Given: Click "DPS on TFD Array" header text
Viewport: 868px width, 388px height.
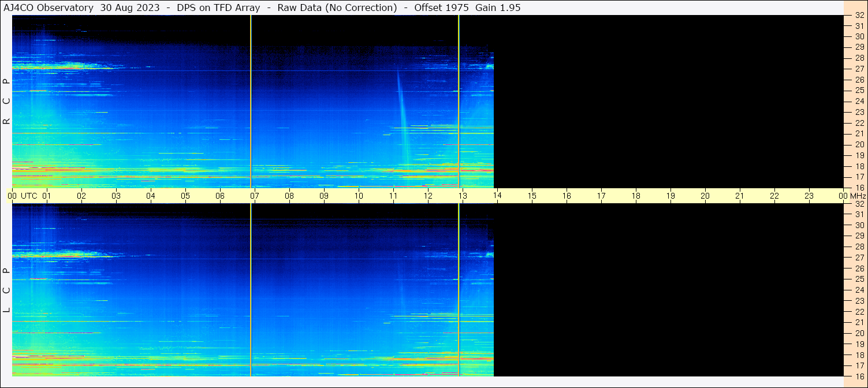Looking at the screenshot, I should click(x=218, y=8).
